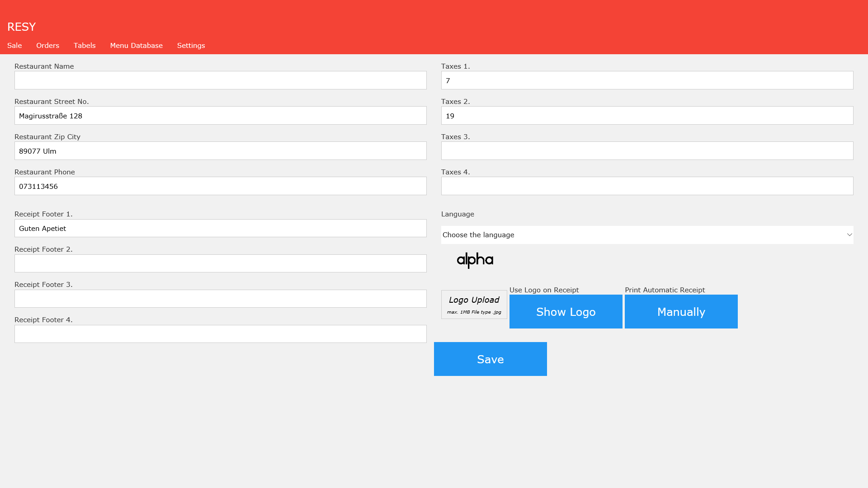Click the Receipt Footer 1. field
The height and width of the screenshot is (488, 868).
coord(220,228)
